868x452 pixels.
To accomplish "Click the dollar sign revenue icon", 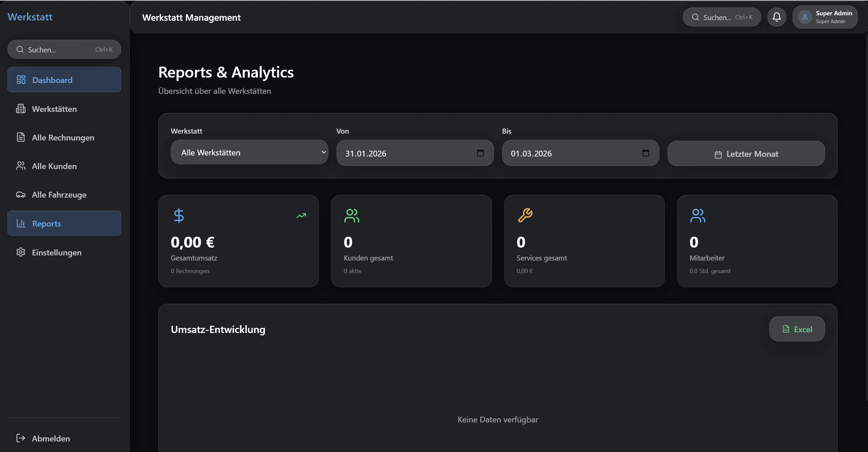I will click(179, 216).
